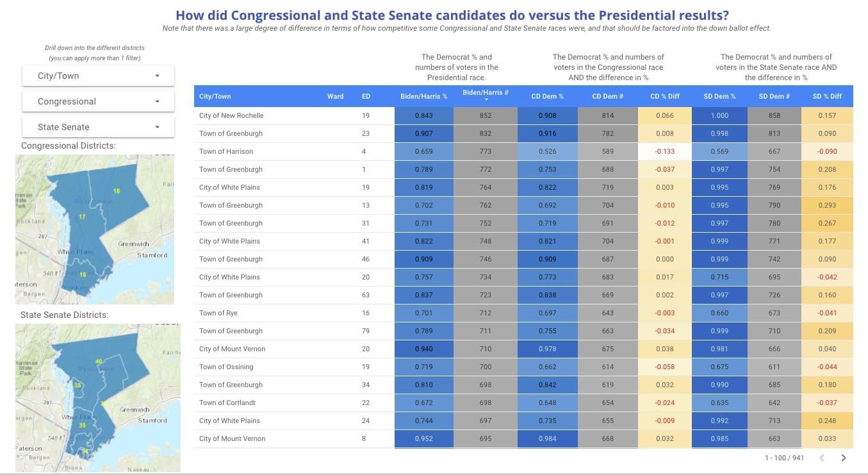Click the CD % Diff column header

(x=664, y=96)
